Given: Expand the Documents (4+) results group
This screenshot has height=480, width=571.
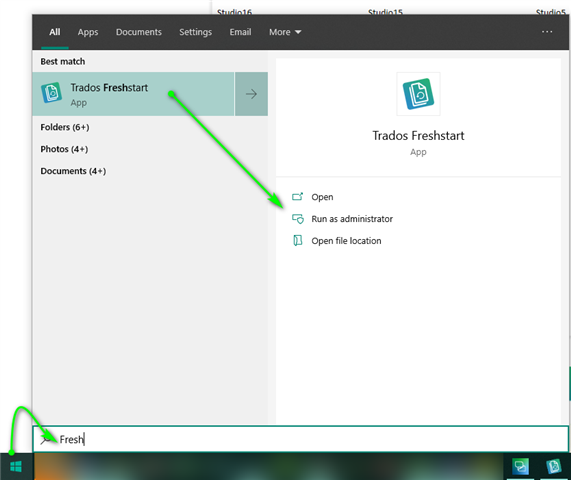Looking at the screenshot, I should click(x=73, y=171).
